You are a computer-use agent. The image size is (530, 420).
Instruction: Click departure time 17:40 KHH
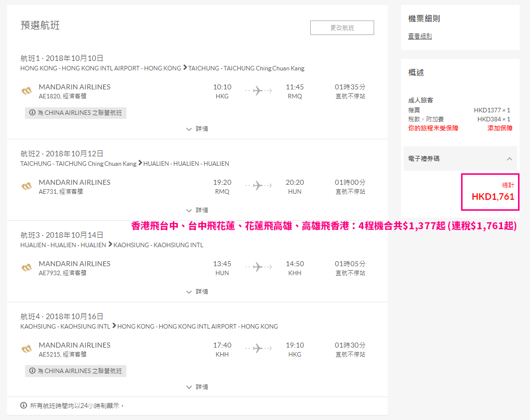[222, 350]
